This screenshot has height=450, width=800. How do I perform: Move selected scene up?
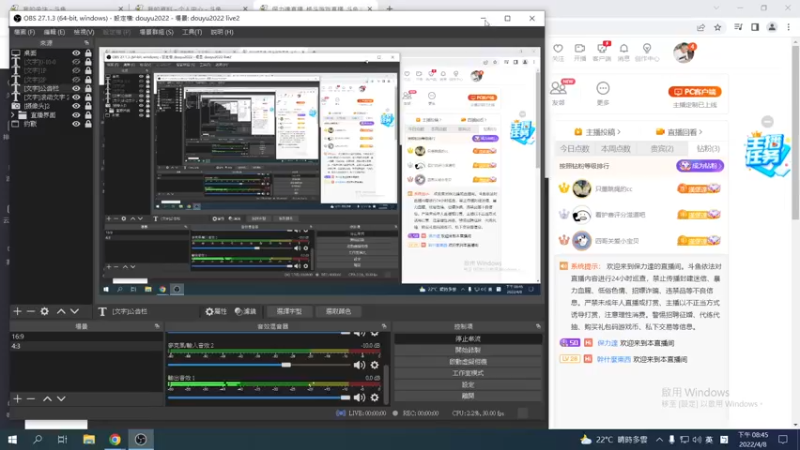click(x=47, y=398)
